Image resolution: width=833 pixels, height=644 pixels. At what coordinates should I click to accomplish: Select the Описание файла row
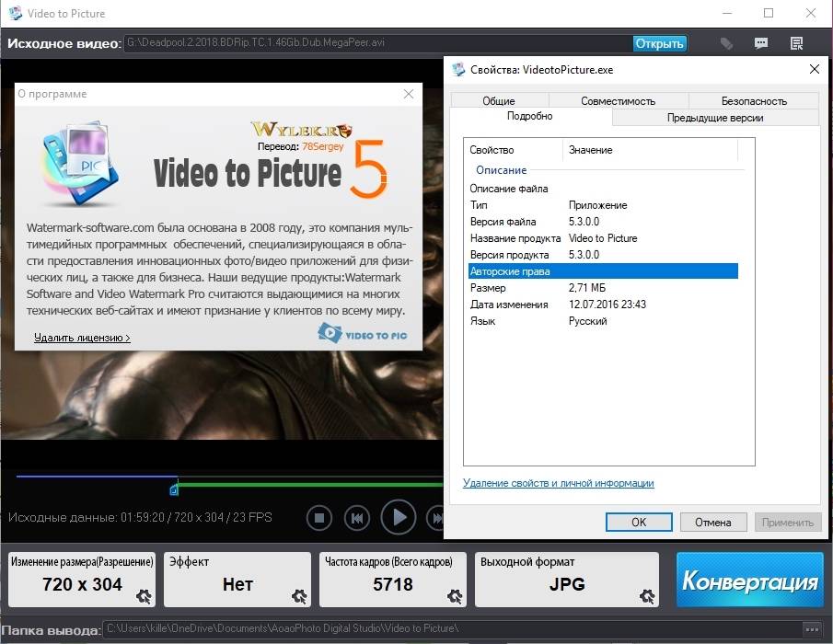[x=603, y=189]
